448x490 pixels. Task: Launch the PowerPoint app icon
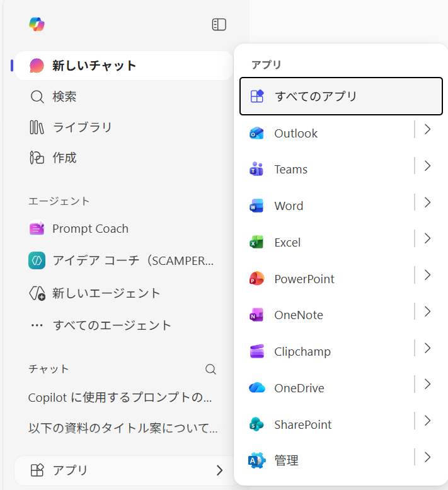pos(256,279)
